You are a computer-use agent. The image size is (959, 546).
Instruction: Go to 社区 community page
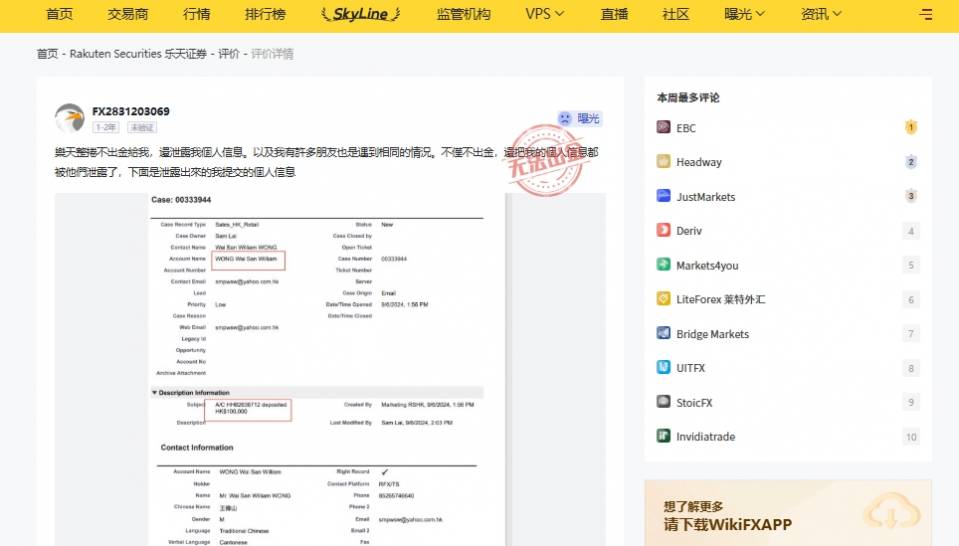pyautogui.click(x=676, y=14)
